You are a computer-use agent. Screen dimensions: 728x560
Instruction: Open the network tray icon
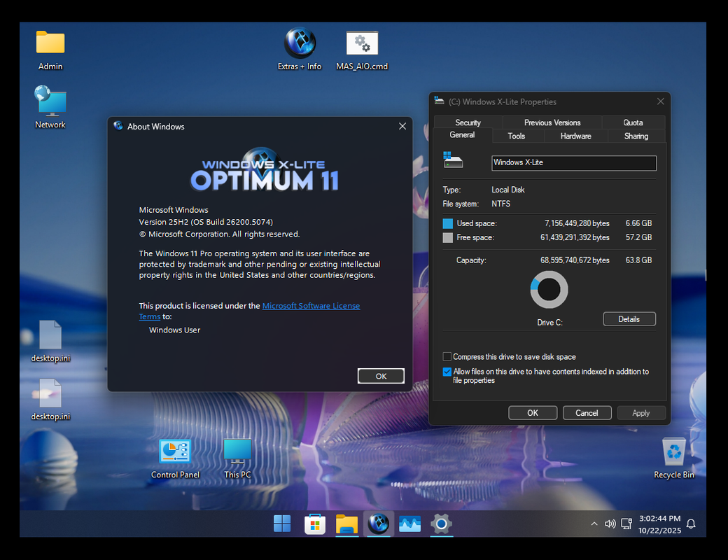pyautogui.click(x=626, y=524)
